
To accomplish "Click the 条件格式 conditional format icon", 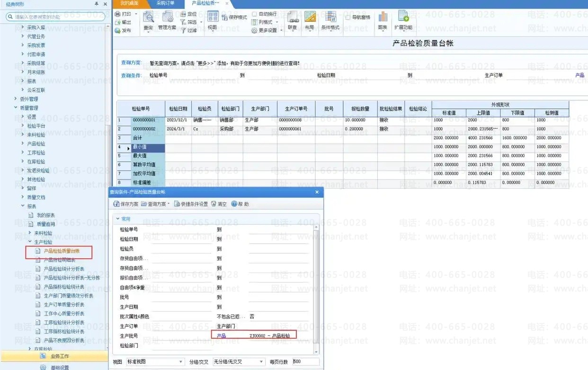I will (330, 21).
